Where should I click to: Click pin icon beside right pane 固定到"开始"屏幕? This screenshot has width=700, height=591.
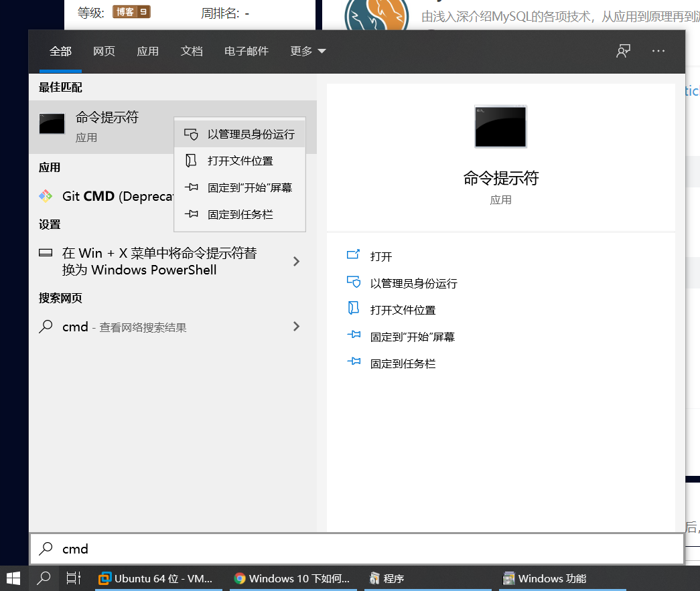point(354,335)
